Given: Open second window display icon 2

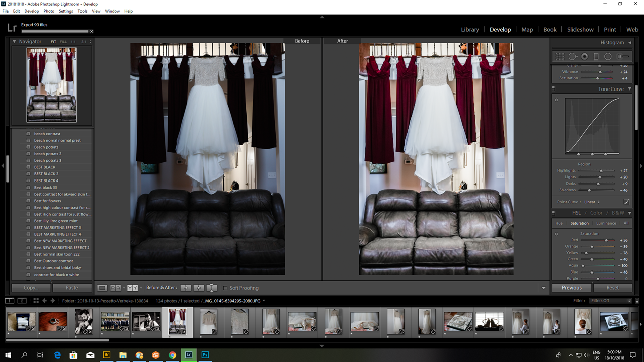Looking at the screenshot, I should coord(22,301).
